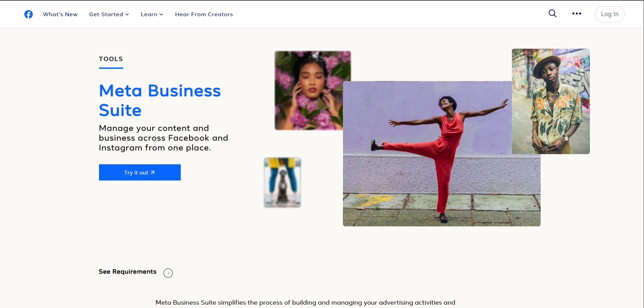Open the See Requirements link

coord(128,272)
